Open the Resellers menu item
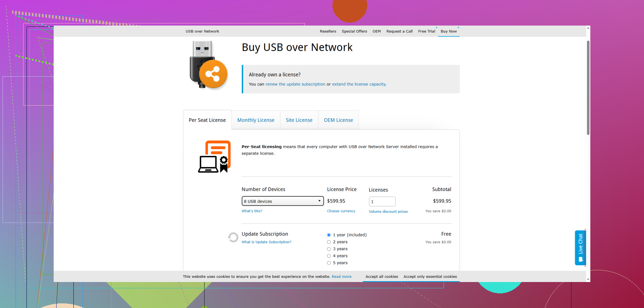The height and width of the screenshot is (308, 644). coord(328,31)
